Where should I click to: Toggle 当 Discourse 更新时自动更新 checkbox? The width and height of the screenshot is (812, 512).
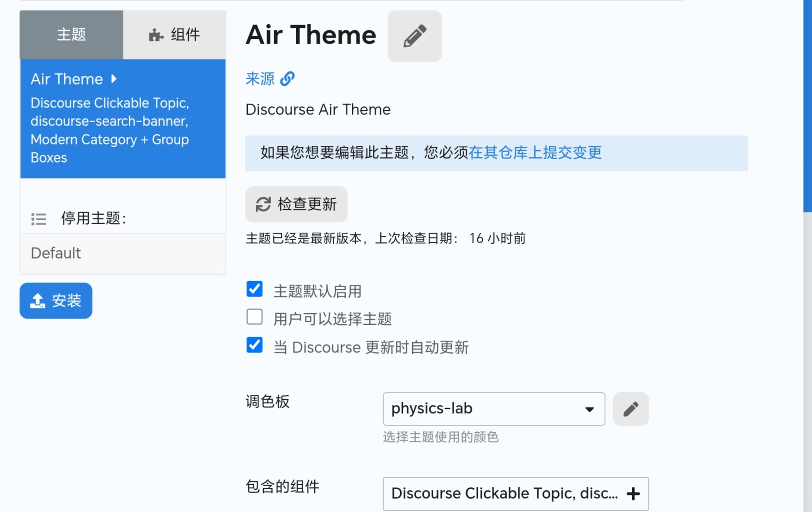pos(254,345)
